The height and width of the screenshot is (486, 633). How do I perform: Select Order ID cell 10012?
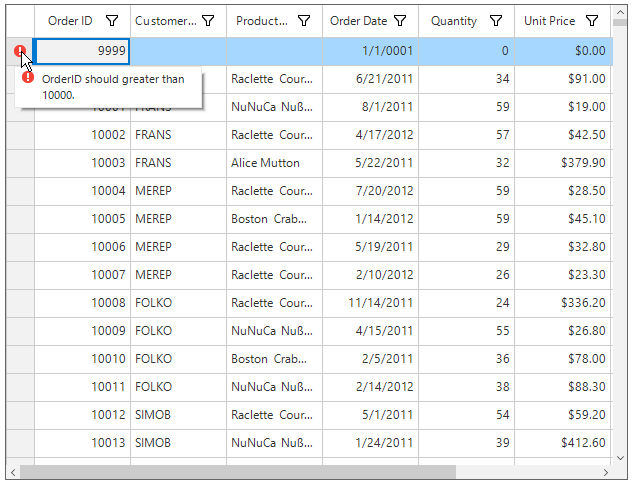(82, 415)
